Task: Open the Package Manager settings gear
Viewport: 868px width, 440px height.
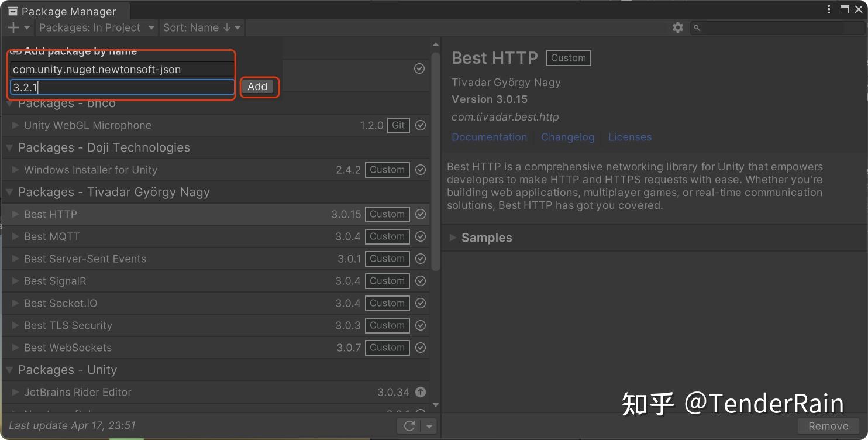Action: [x=677, y=27]
